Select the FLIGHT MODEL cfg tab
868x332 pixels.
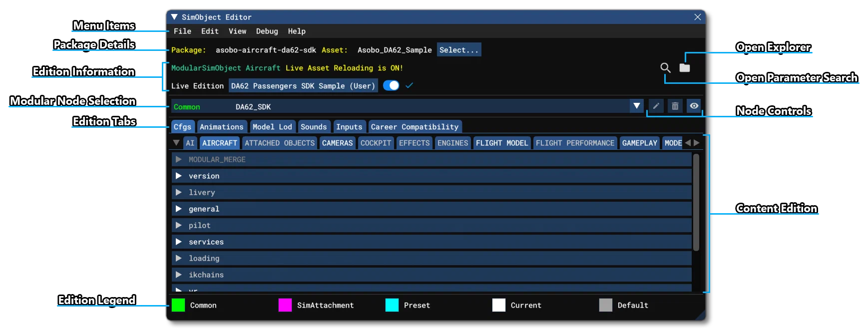[501, 143]
